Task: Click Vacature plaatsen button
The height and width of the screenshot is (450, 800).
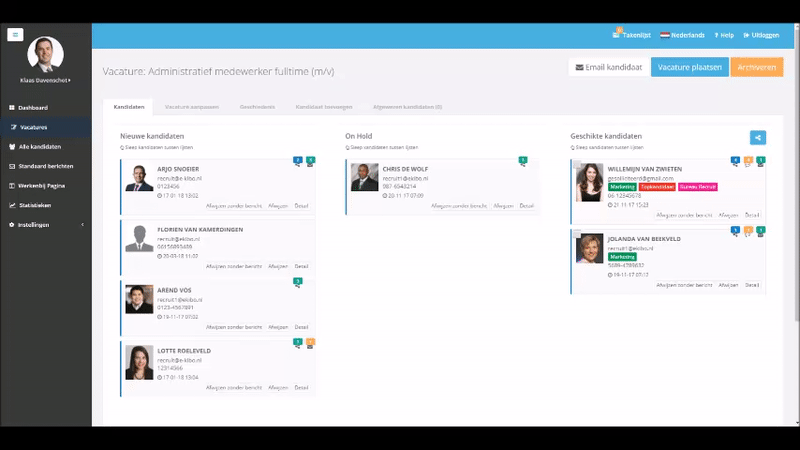Action: click(x=689, y=67)
